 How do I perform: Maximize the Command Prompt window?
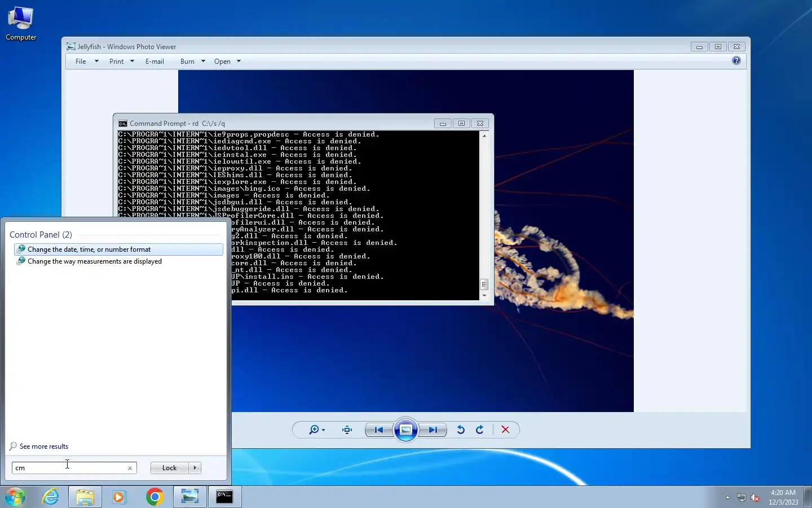pos(461,124)
